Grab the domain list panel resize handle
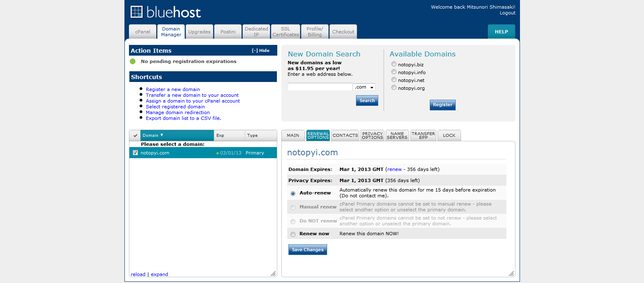Viewport: 644px width, 283px height. (x=273, y=274)
